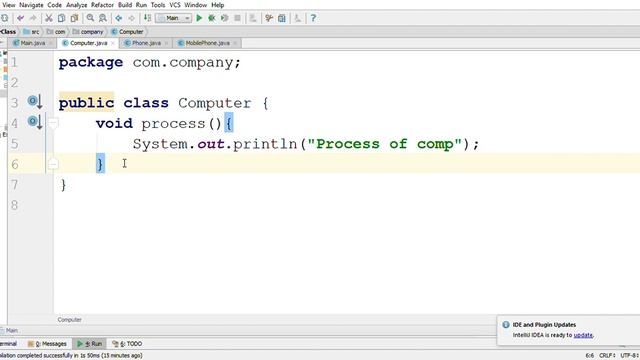Image resolution: width=640 pixels, height=360 pixels.
Task: Click the Forward navigation arrow
Action: [131, 18]
